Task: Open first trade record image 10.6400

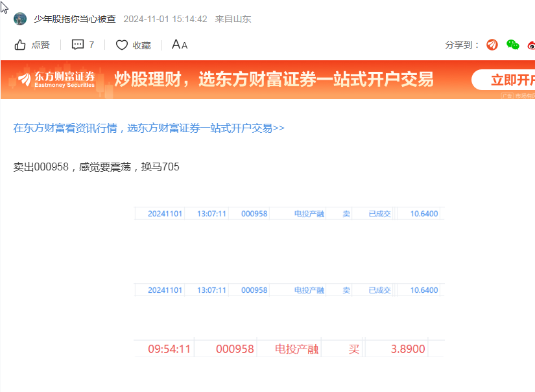Action: (289, 214)
